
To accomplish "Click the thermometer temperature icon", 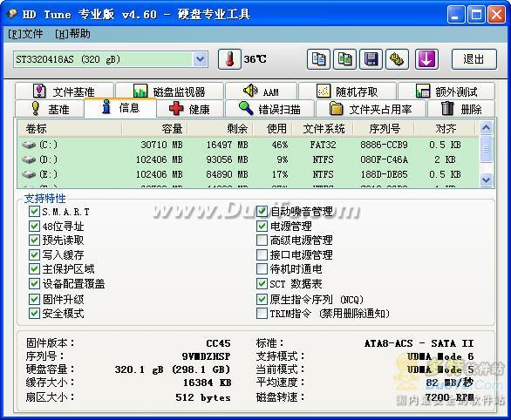I will pos(229,59).
